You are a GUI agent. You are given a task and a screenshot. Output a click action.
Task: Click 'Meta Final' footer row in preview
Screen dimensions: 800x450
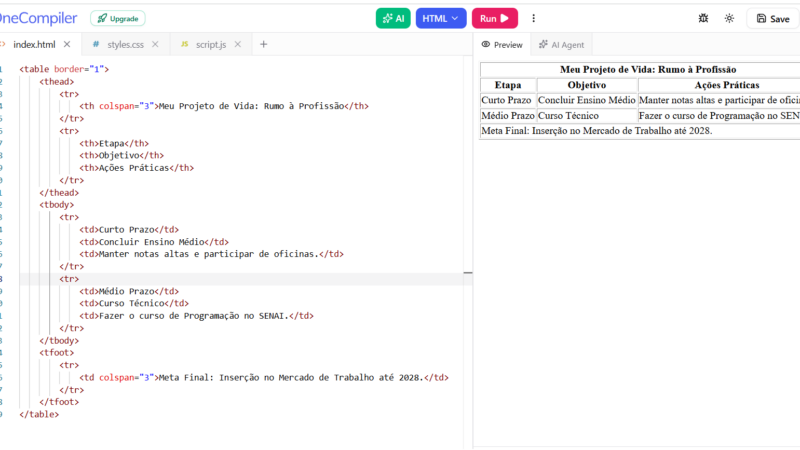point(640,131)
